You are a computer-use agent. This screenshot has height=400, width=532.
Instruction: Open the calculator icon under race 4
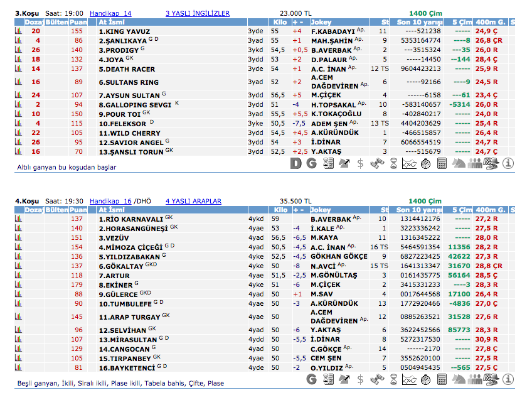click(442, 379)
